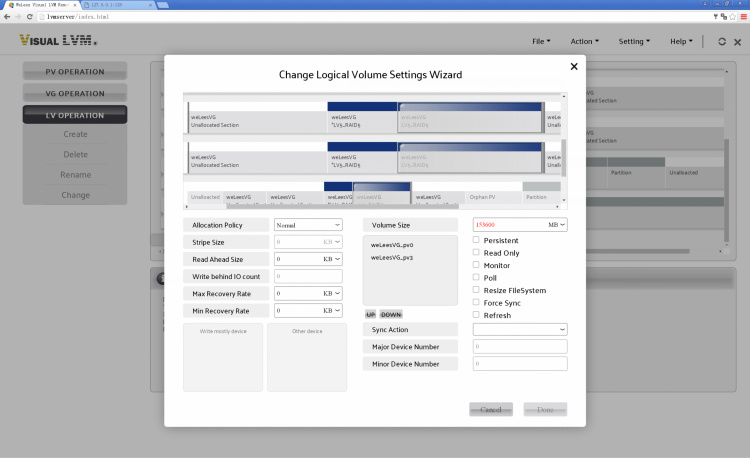Click the browser reload icon
This screenshot has width=750, height=458.
pyautogui.click(x=32, y=17)
